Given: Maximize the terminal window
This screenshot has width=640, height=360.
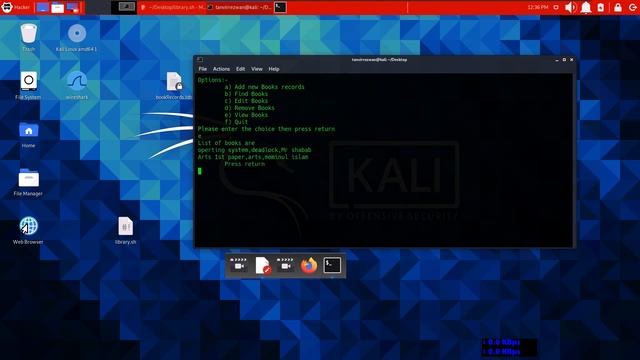Looking at the screenshot, I should [564, 60].
